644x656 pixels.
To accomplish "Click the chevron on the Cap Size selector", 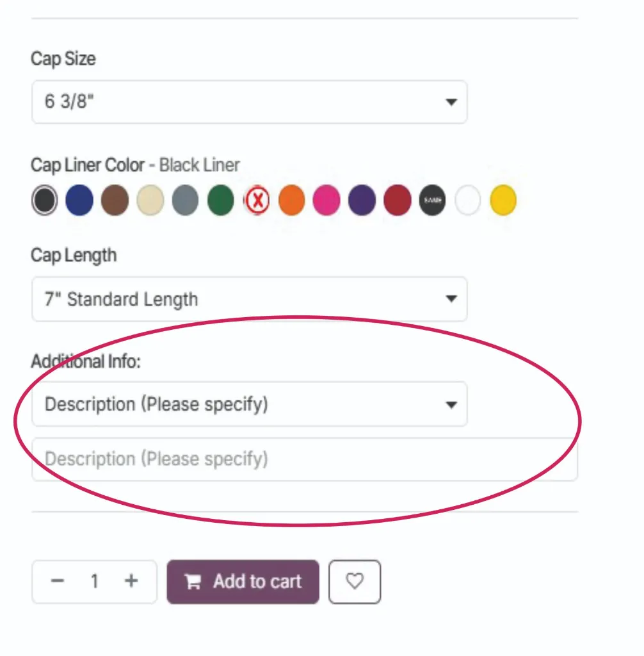I will click(451, 102).
